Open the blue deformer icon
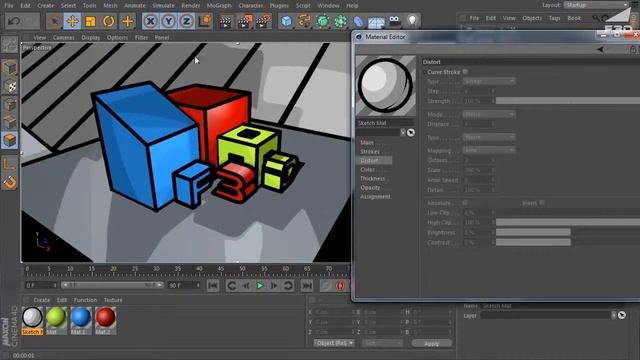 358,21
